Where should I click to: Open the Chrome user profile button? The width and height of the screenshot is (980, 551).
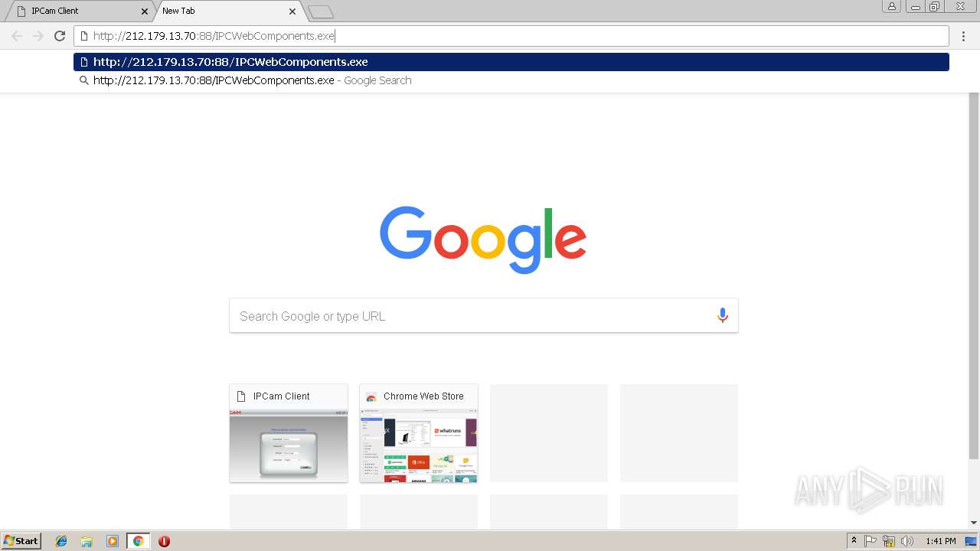(891, 6)
